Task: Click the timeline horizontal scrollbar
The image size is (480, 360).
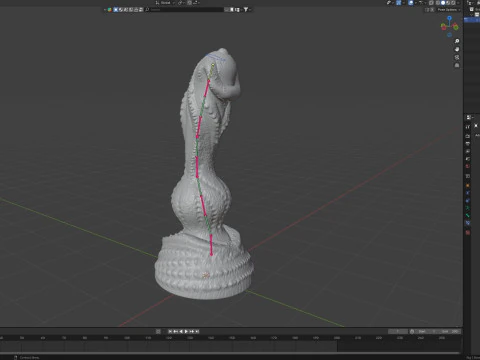Action: click(231, 353)
